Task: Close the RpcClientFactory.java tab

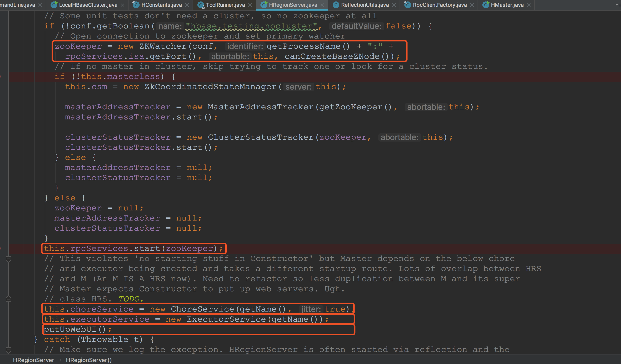Action: tap(472, 5)
